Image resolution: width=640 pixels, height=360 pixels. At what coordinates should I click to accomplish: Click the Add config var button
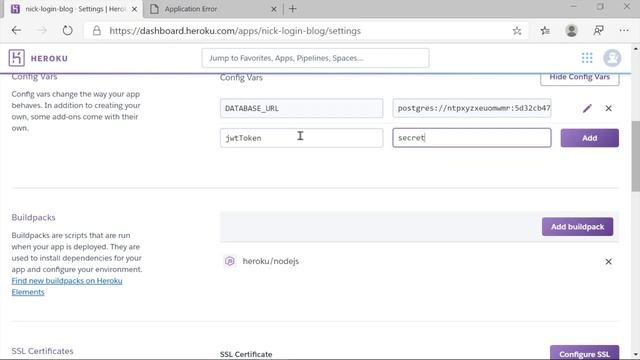click(x=589, y=138)
